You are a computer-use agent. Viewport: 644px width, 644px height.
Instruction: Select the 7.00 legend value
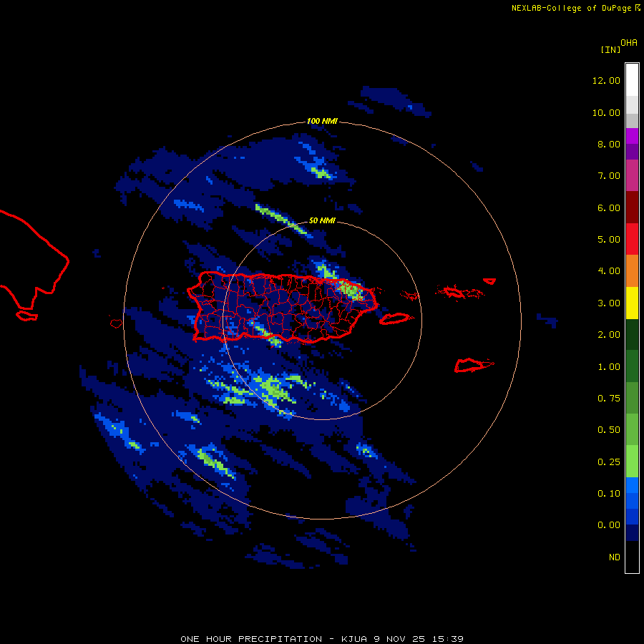(609, 176)
